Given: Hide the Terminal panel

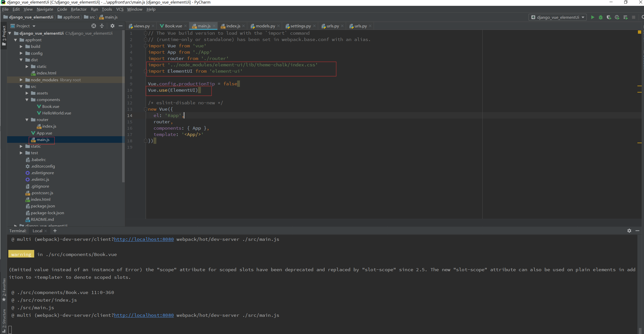Looking at the screenshot, I should click(637, 231).
